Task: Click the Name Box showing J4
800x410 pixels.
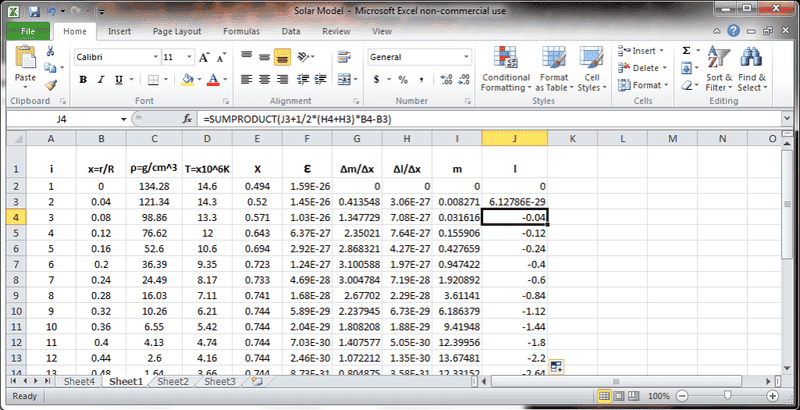Action: coord(62,119)
